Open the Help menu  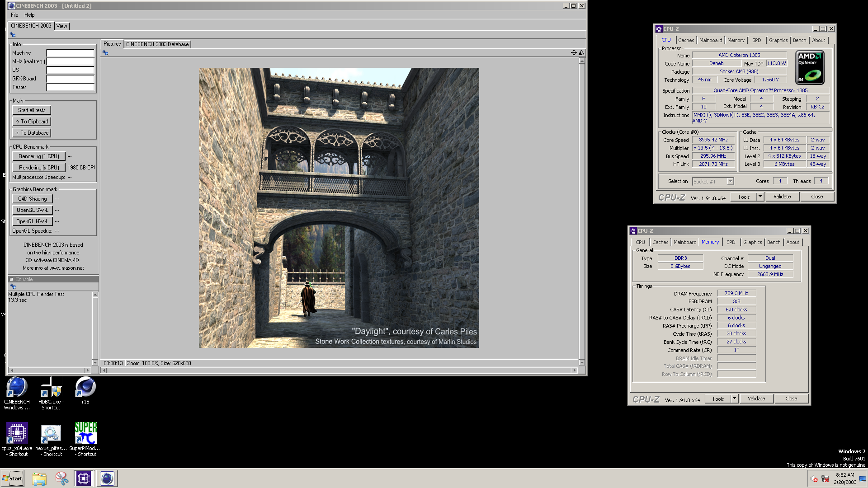[x=29, y=15]
